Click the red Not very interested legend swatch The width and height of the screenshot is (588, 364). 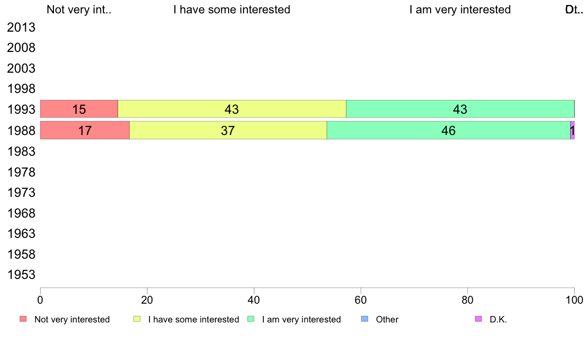(23, 319)
